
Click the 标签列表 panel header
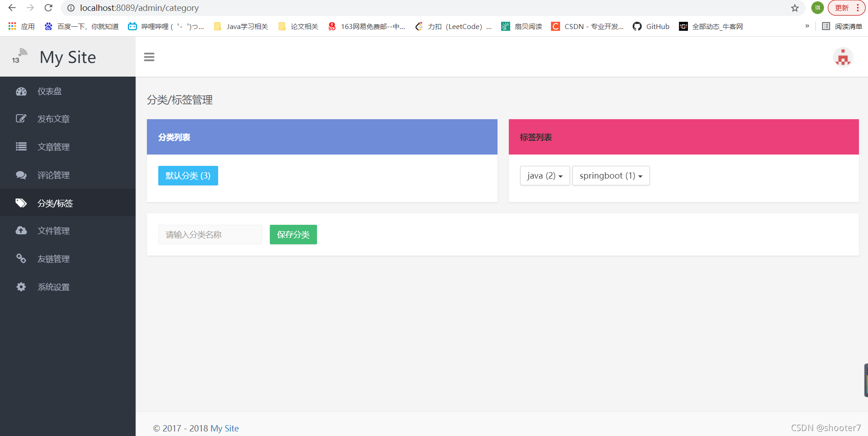coord(683,137)
